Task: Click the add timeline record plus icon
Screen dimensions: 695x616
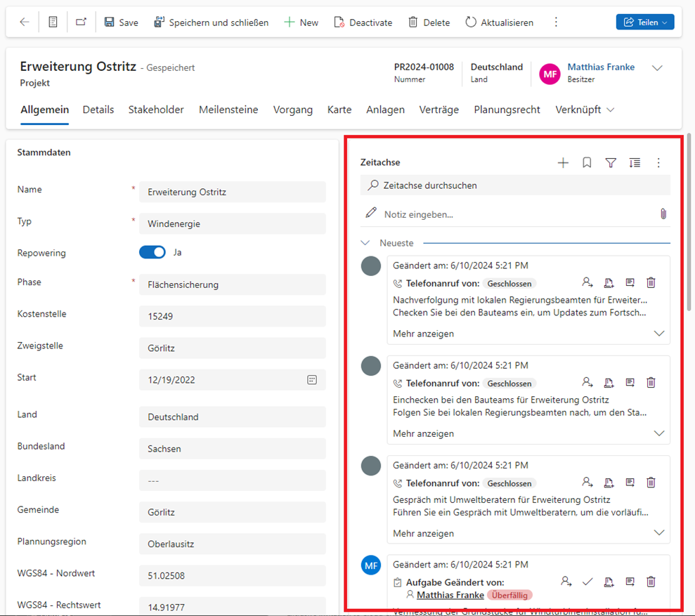Action: click(563, 163)
